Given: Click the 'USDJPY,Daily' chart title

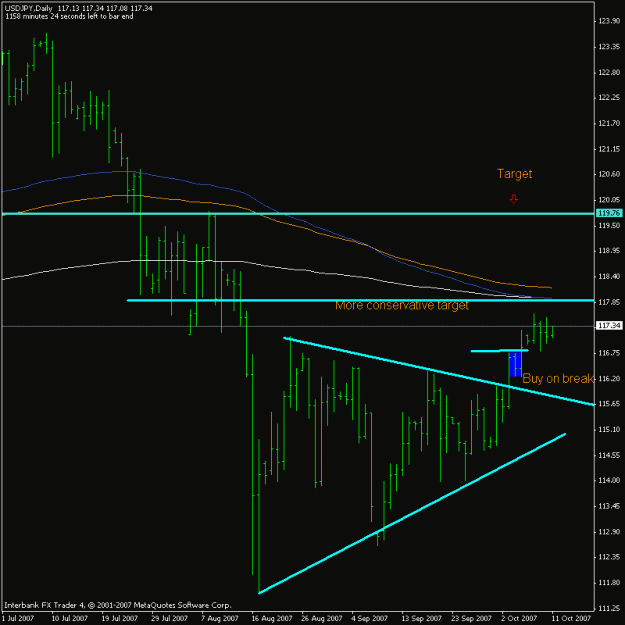Looking at the screenshot, I should (28, 8).
